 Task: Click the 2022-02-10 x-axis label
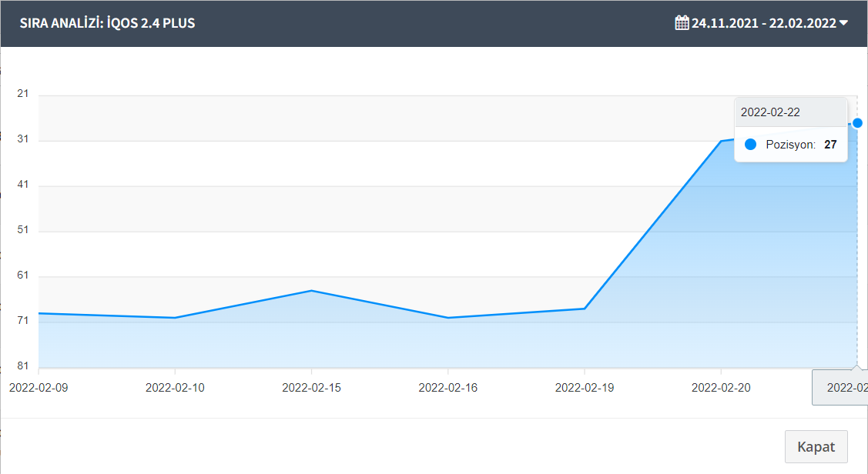[175, 388]
